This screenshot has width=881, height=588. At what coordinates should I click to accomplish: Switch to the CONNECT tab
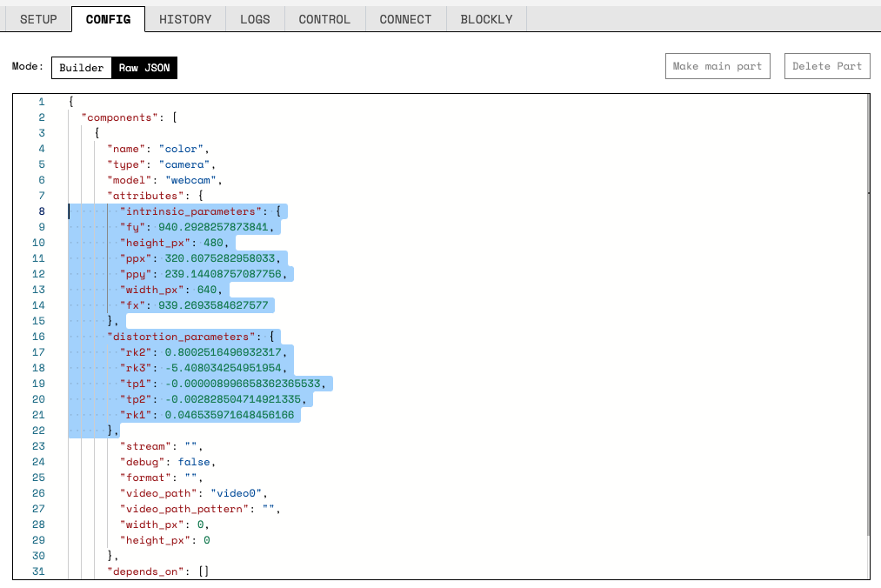[405, 19]
